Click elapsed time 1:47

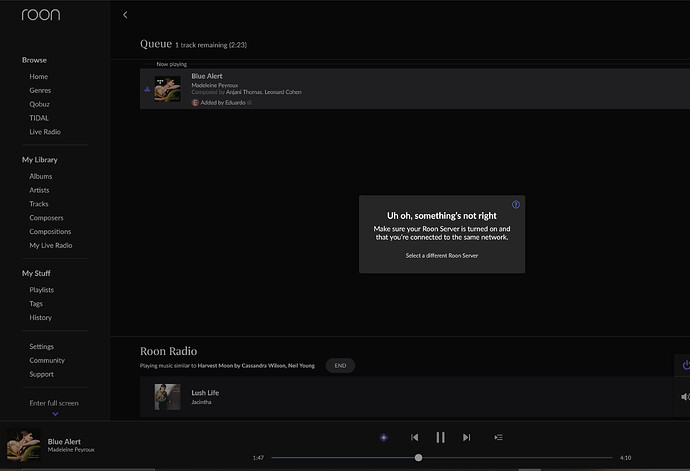click(258, 458)
